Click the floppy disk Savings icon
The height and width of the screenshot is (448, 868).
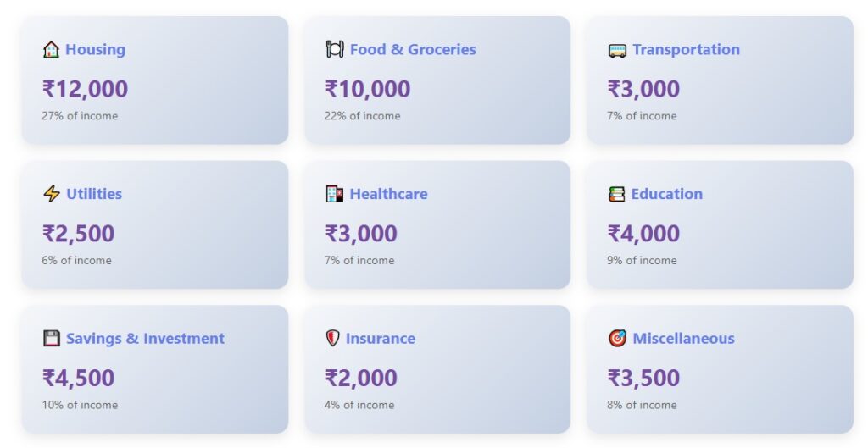[51, 339]
